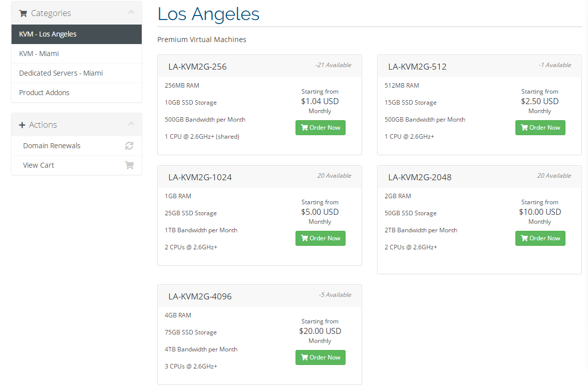Order the LA-KVM2G-1024 plan
Screen dimensions: 588x388
point(320,238)
